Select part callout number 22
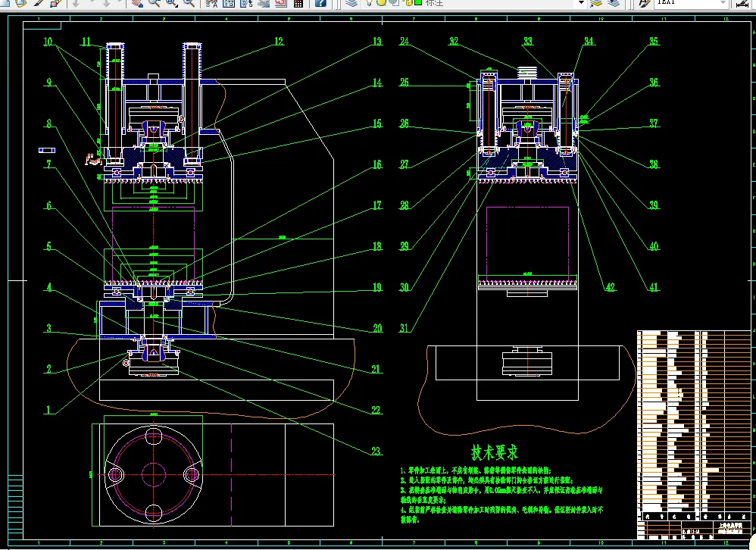The image size is (756, 550). (x=376, y=410)
